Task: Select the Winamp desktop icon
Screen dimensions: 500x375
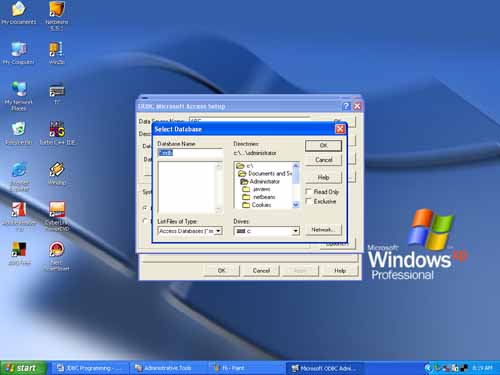Action: click(x=57, y=173)
